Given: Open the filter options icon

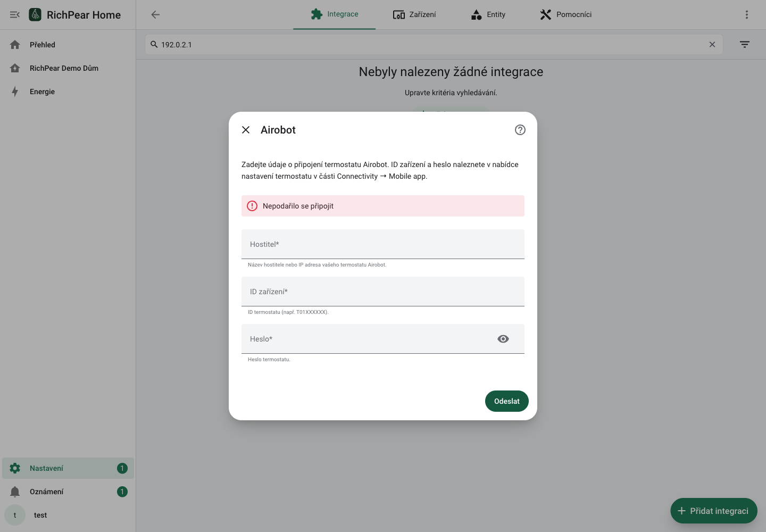Looking at the screenshot, I should pyautogui.click(x=745, y=45).
